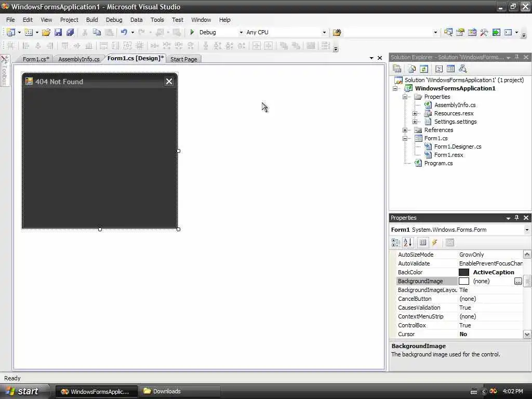Expand the References node
532x399 pixels.
pos(405,130)
